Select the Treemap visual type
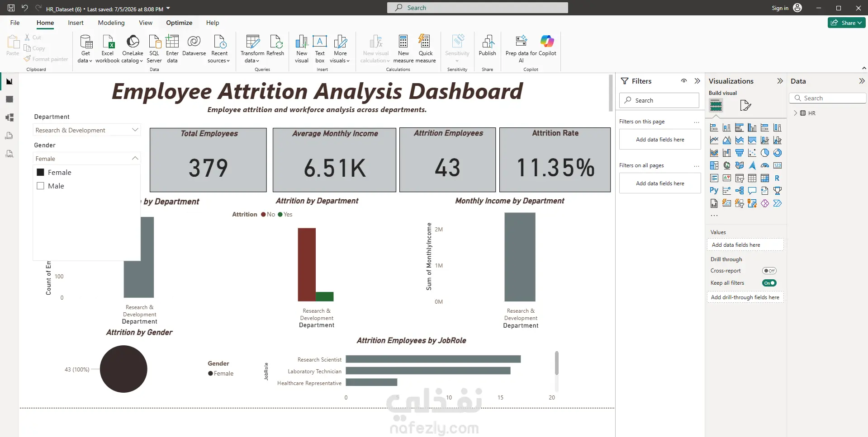Viewport: 868px width, 437px height. point(714,165)
